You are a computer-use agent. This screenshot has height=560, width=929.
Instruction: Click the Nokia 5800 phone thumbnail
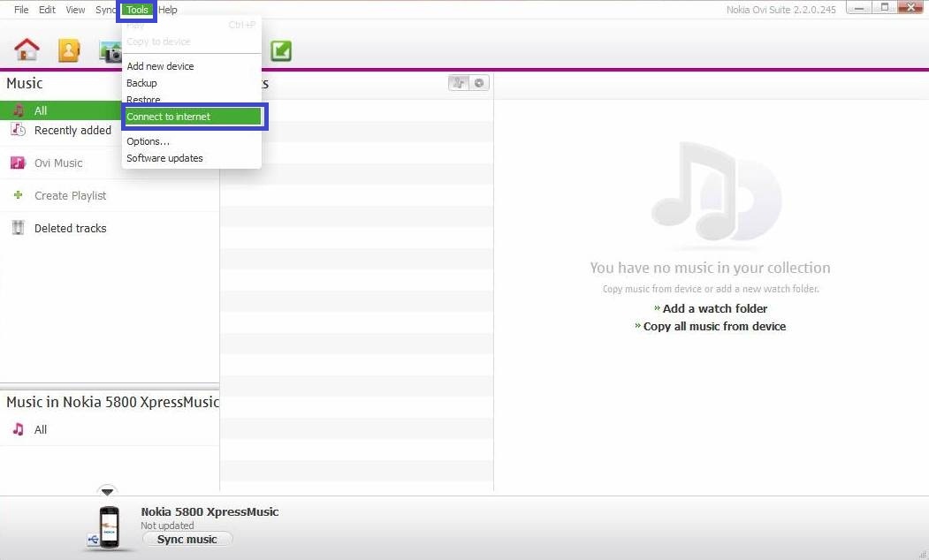(x=109, y=526)
